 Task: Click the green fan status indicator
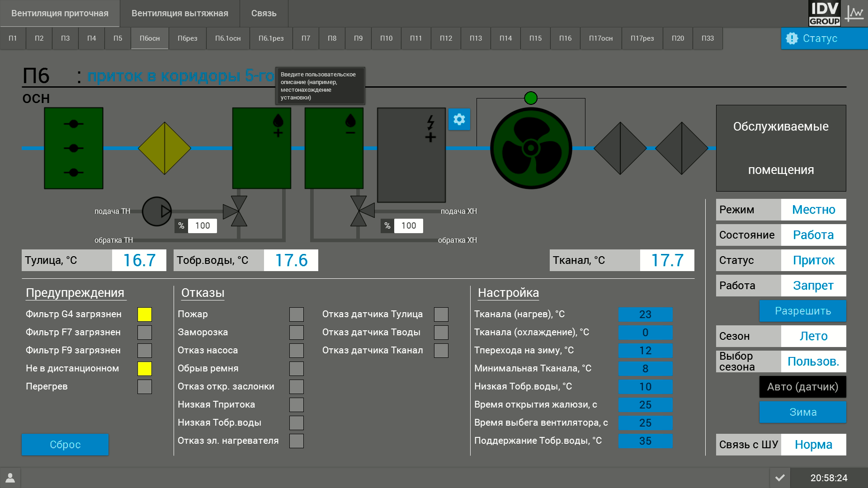pos(531,98)
